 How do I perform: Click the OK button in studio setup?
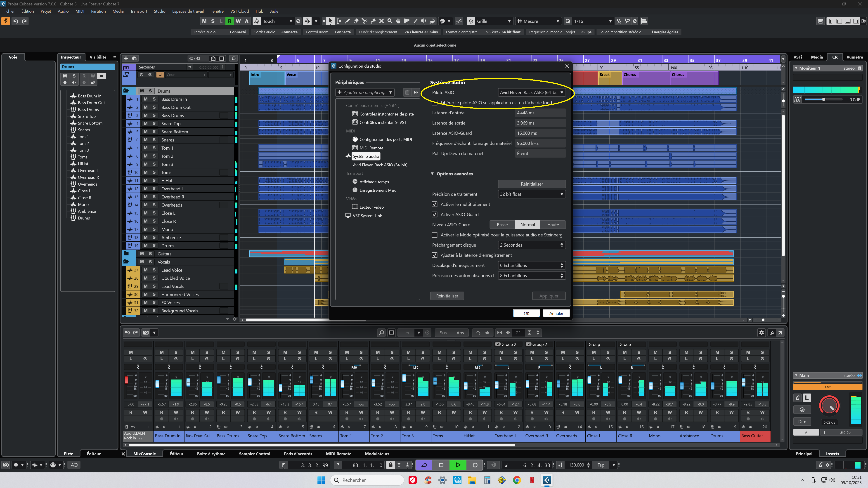[x=526, y=313]
